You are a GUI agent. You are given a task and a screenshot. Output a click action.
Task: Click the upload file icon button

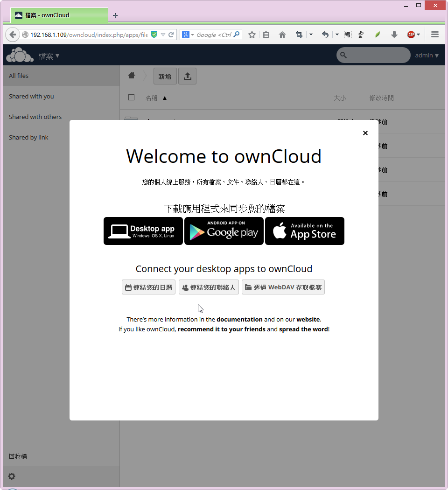click(188, 76)
